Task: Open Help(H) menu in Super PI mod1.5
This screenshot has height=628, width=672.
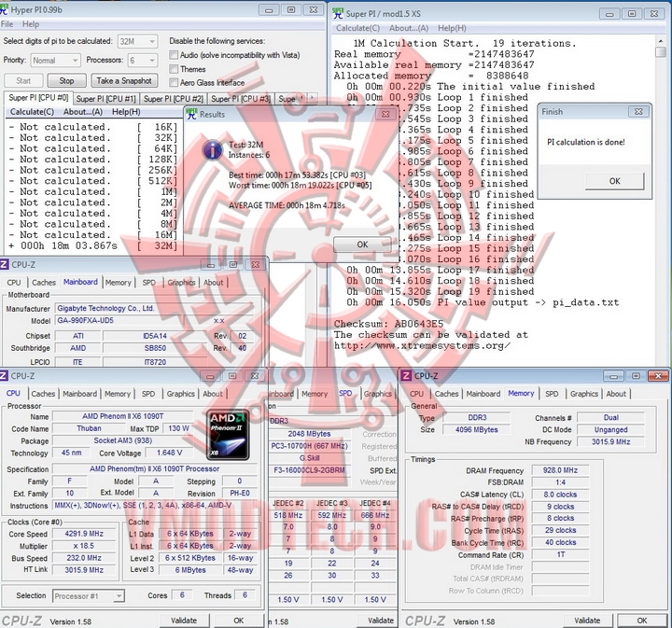Action: (x=452, y=28)
